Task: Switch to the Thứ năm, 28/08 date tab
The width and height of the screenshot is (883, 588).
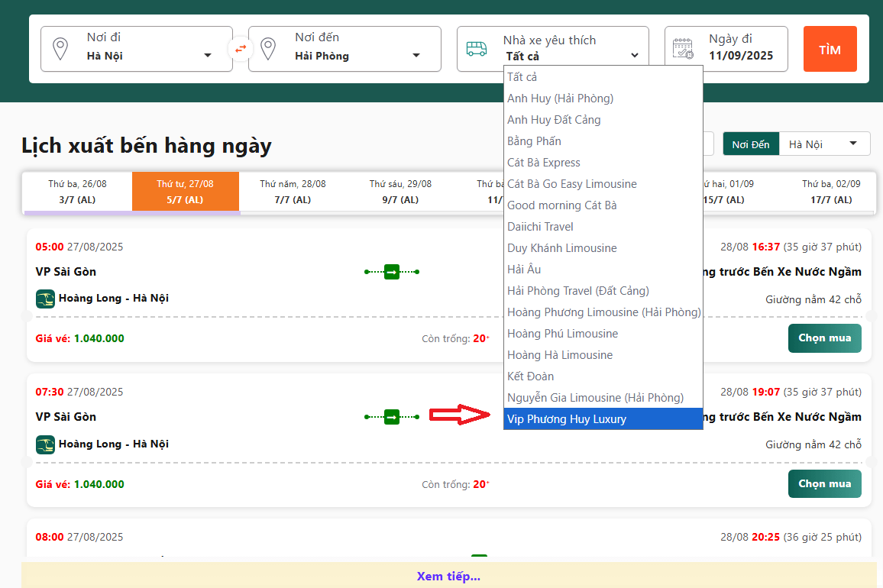Action: [293, 192]
